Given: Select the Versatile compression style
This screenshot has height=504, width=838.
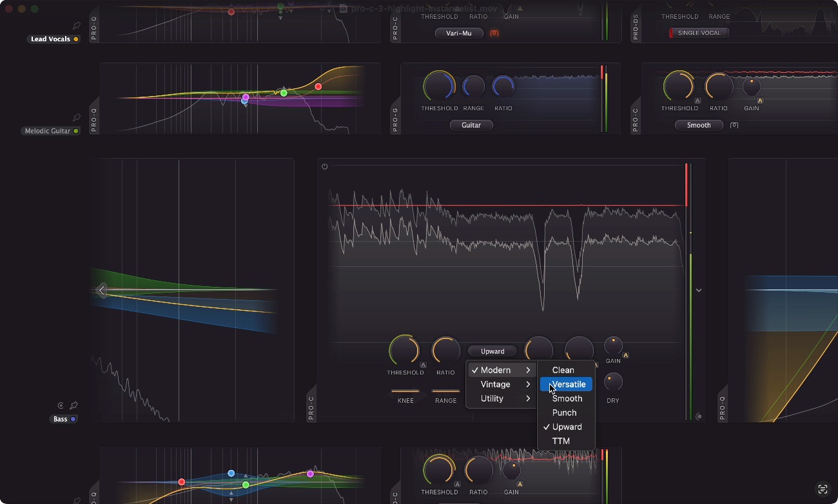Looking at the screenshot, I should 568,384.
